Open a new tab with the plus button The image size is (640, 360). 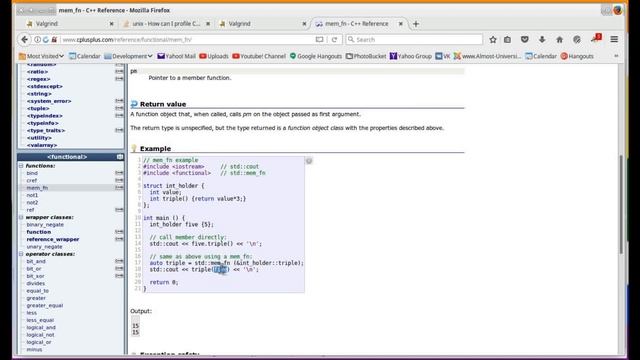coord(416,24)
